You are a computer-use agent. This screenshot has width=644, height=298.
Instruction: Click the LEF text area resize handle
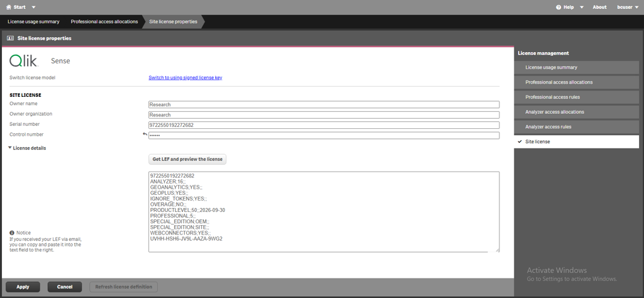tap(497, 250)
